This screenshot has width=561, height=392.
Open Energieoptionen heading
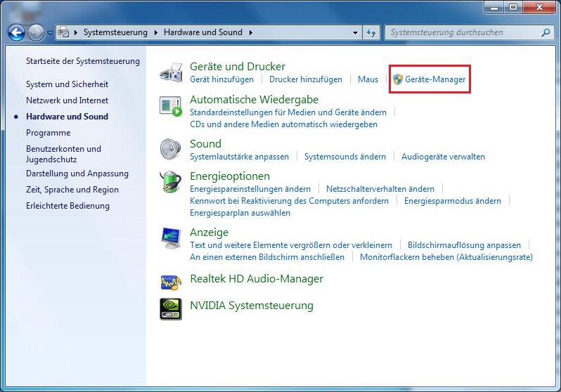point(230,176)
